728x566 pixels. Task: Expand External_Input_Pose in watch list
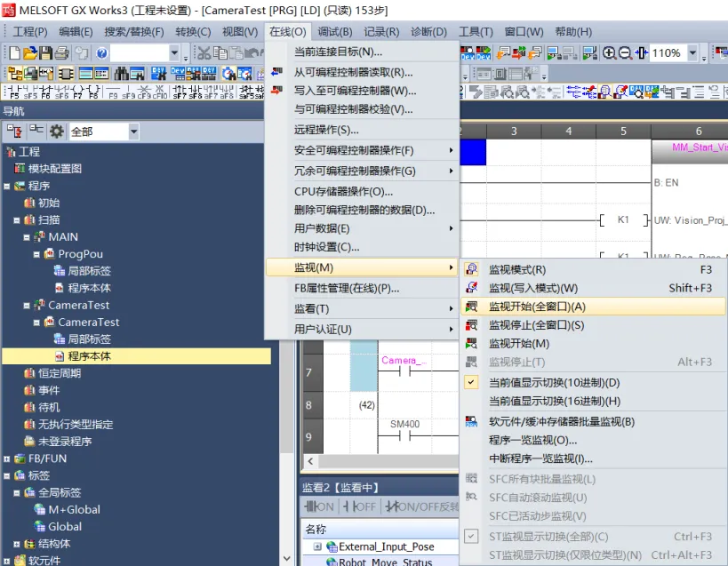coord(317,546)
